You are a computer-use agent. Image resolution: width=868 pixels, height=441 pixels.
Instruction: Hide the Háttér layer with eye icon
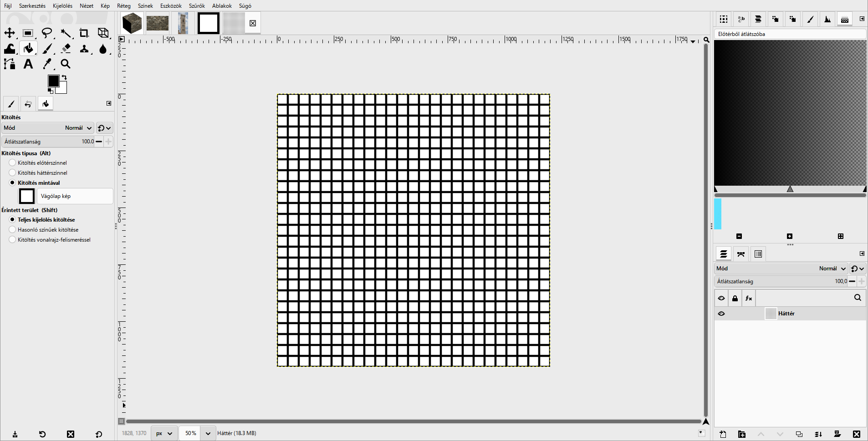[721, 314]
